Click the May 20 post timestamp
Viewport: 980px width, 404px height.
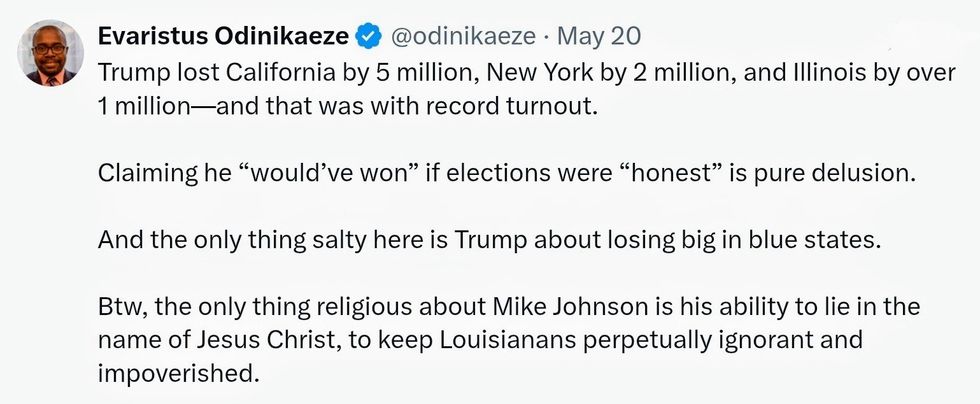point(598,37)
